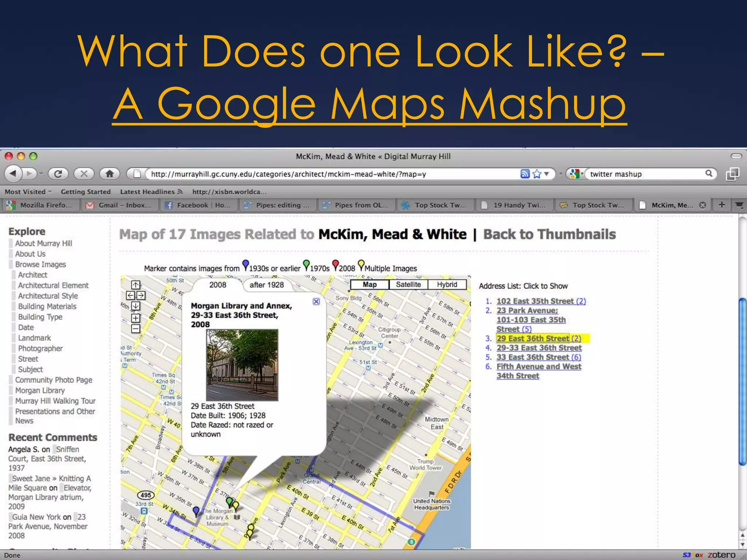Click the window tiles icon beside search
The width and height of the screenshot is (747, 560).
pyautogui.click(x=732, y=174)
